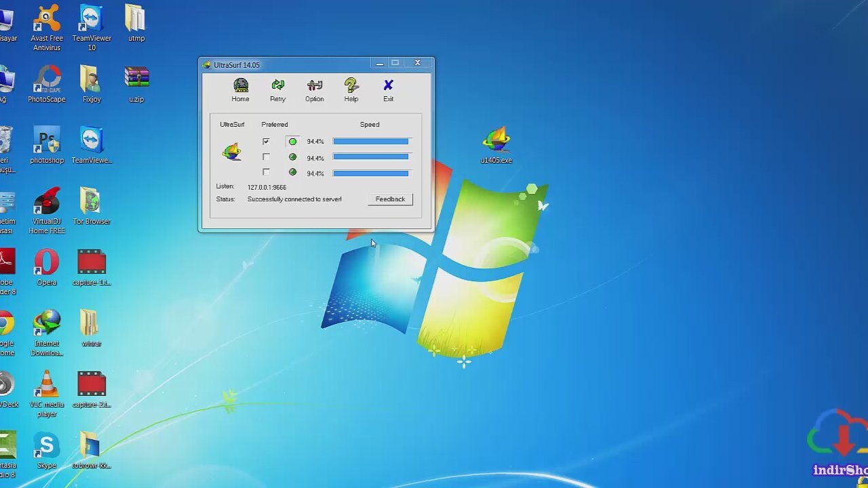The image size is (868, 488).
Task: Select the capture-2 video file icon
Action: [x=92, y=389]
